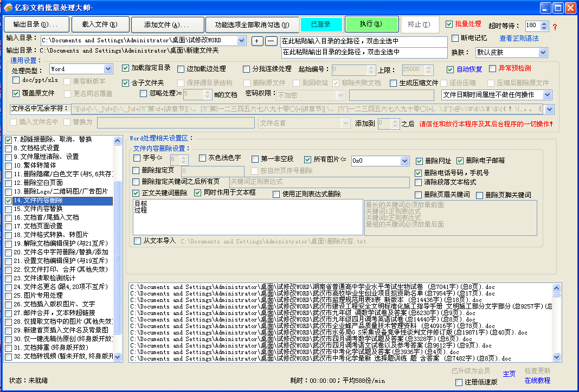Toggle 删除电话号码,手机号 checkbox
The width and height of the screenshot is (579, 392).
(x=418, y=173)
